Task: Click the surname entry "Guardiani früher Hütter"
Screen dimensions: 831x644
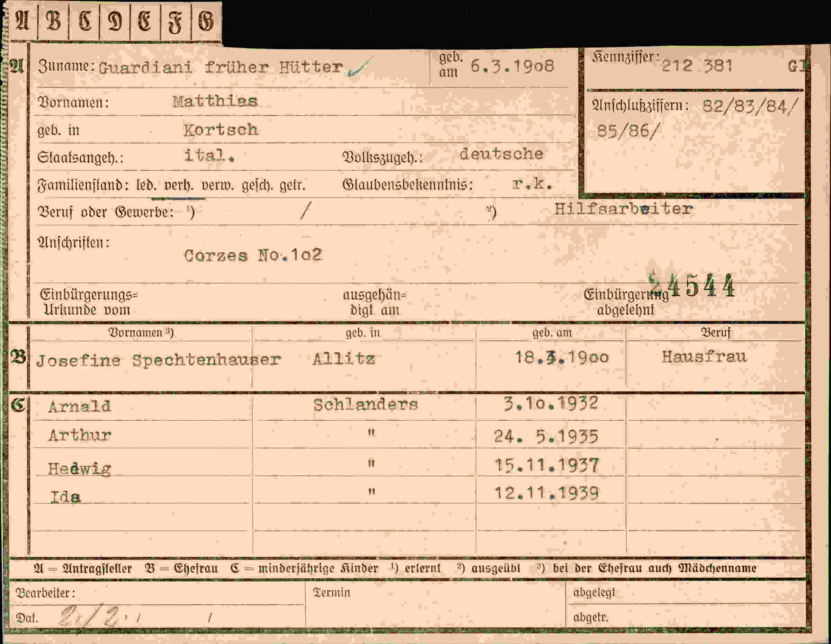Action: [x=221, y=68]
